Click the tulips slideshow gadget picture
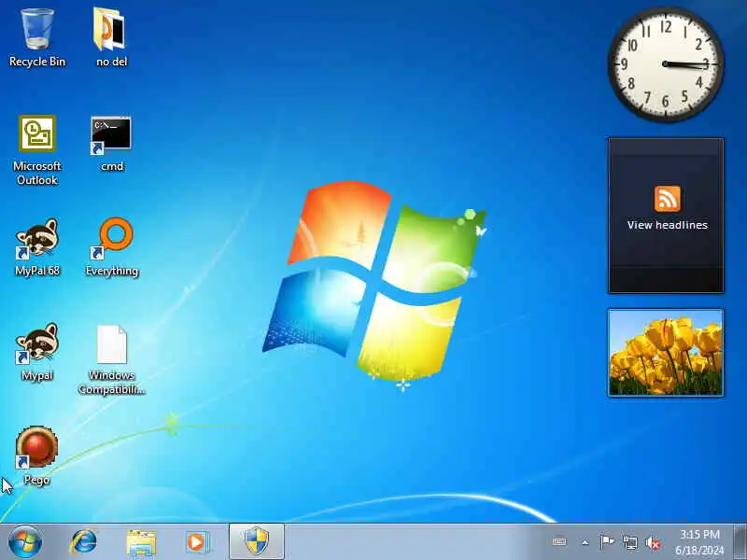This screenshot has height=560, width=747. [x=666, y=353]
